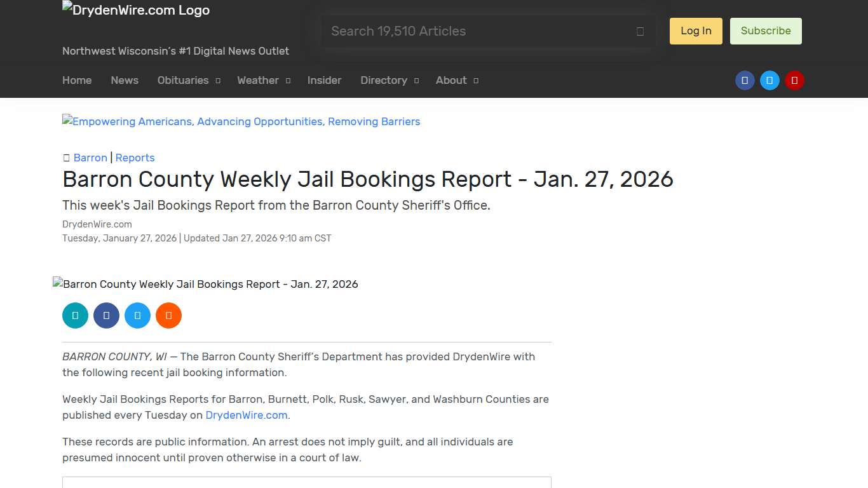Click the orange Reddit share icon
Viewport: 868px width, 488px height.
pyautogui.click(x=168, y=315)
